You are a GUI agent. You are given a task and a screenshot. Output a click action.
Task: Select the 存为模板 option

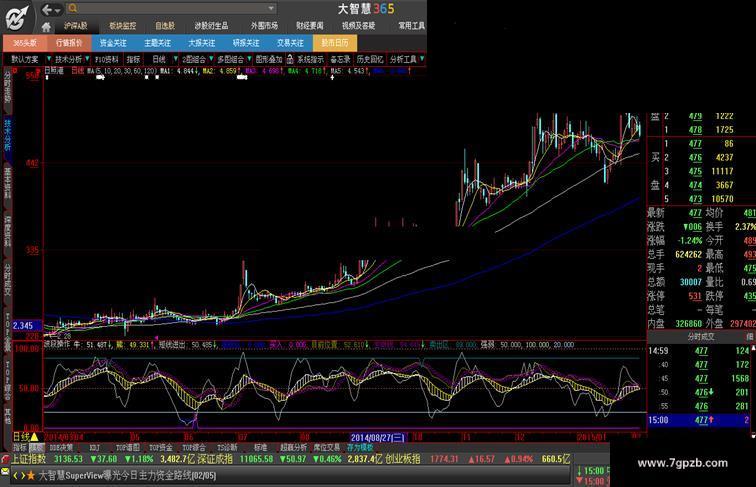(360, 448)
